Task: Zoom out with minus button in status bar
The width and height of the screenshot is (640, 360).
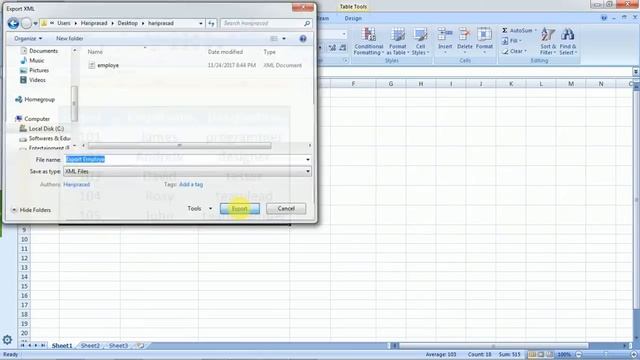Action: [579, 355]
